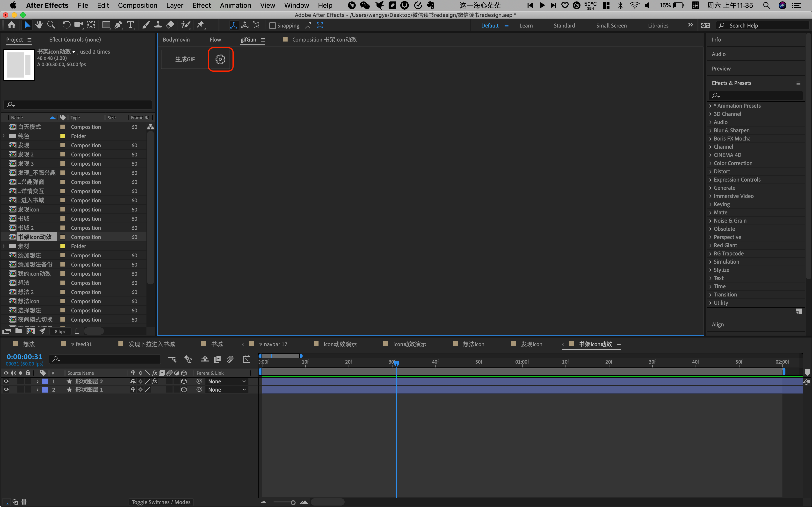Select the Zoom tool in toolbar
The width and height of the screenshot is (812, 507).
coord(51,25)
